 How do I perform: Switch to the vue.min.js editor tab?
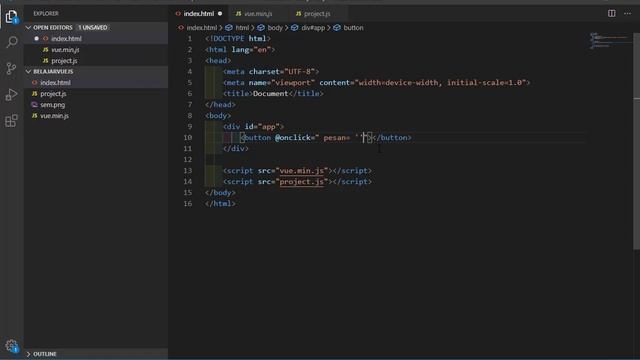[258, 13]
